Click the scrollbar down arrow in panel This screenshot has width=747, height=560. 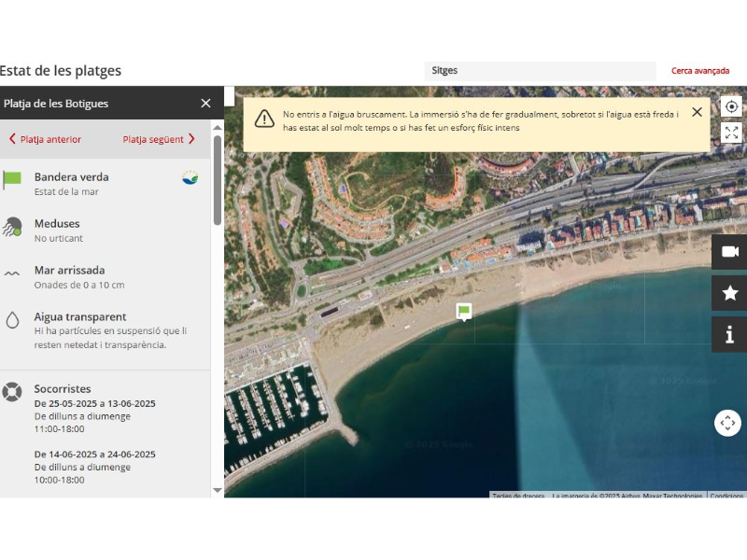(218, 490)
